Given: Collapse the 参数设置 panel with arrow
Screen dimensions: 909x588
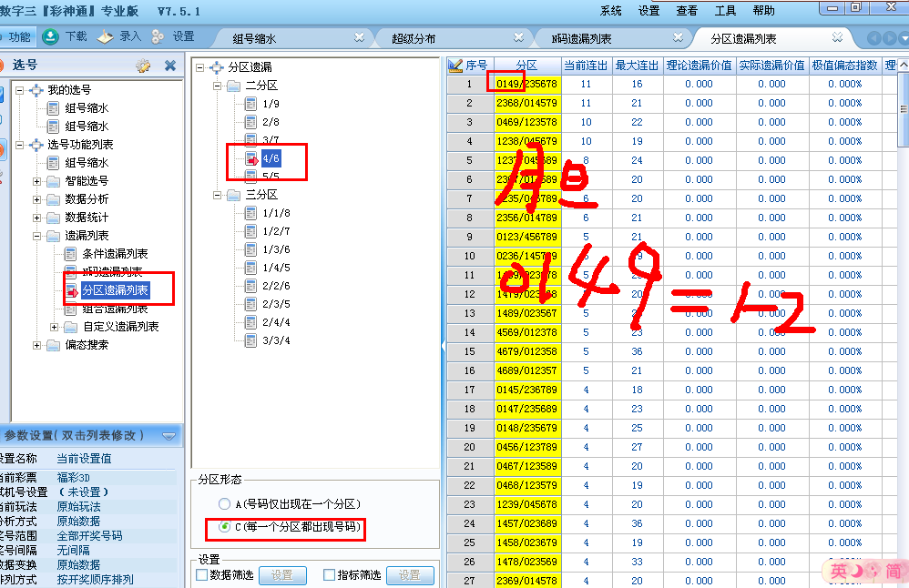Looking at the screenshot, I should 169,436.
